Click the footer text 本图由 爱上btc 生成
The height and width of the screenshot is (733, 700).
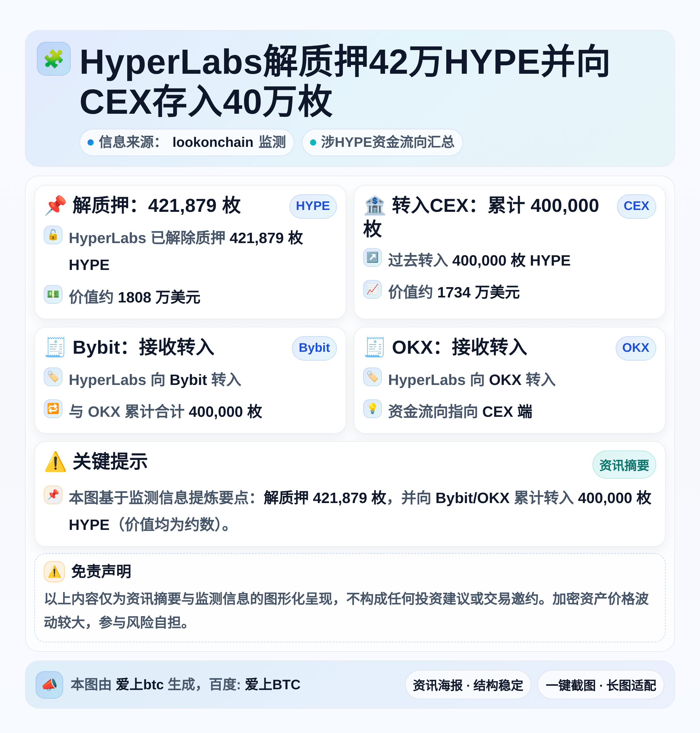pos(185,685)
